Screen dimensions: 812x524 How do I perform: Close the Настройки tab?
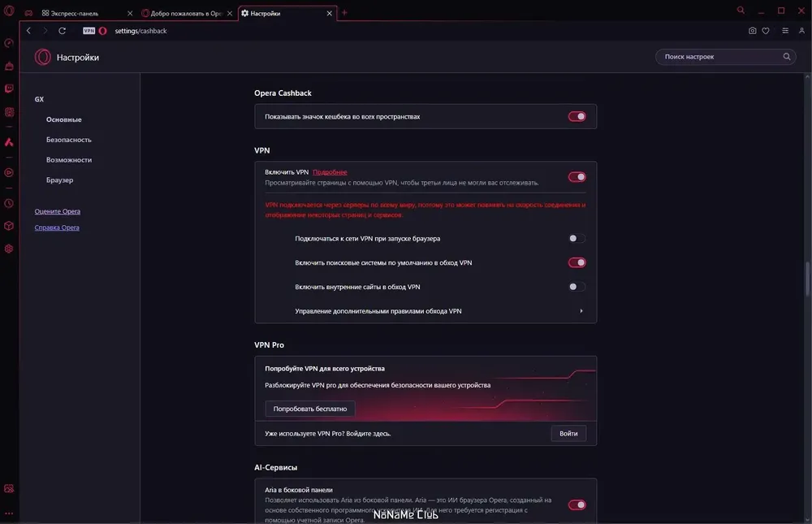point(330,14)
